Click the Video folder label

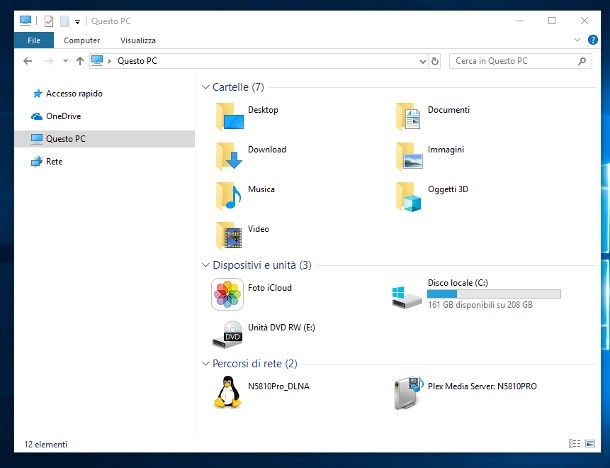click(x=258, y=229)
